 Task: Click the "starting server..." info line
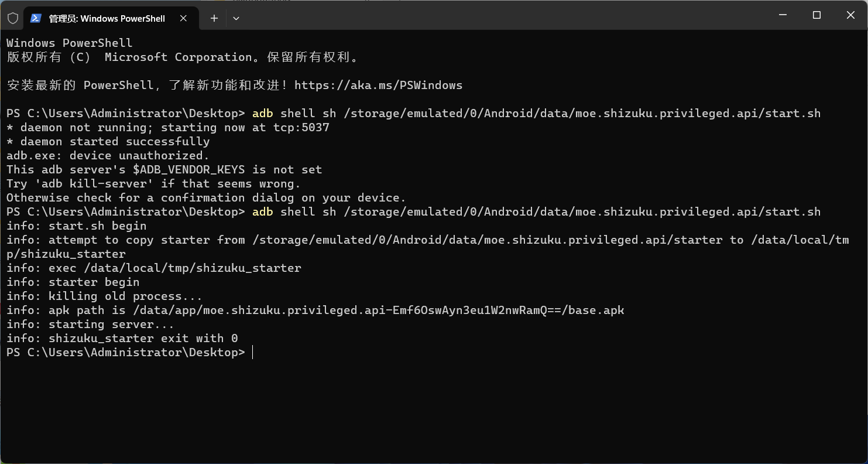click(x=90, y=324)
